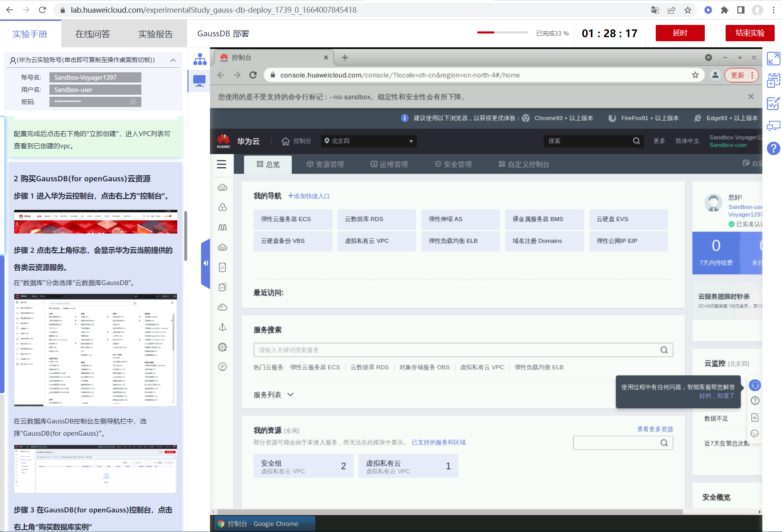The image size is (782, 532).
Task: Focus the console header search box
Action: [593, 141]
